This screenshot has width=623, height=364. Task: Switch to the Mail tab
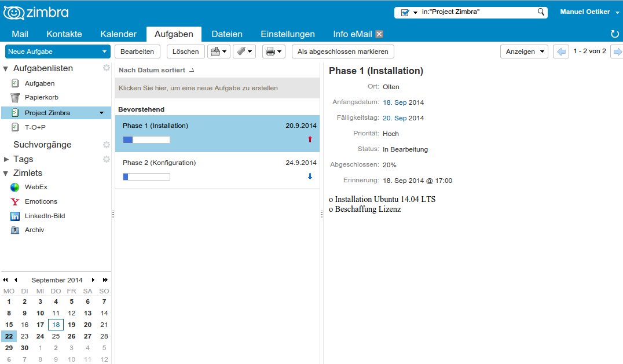tap(20, 34)
